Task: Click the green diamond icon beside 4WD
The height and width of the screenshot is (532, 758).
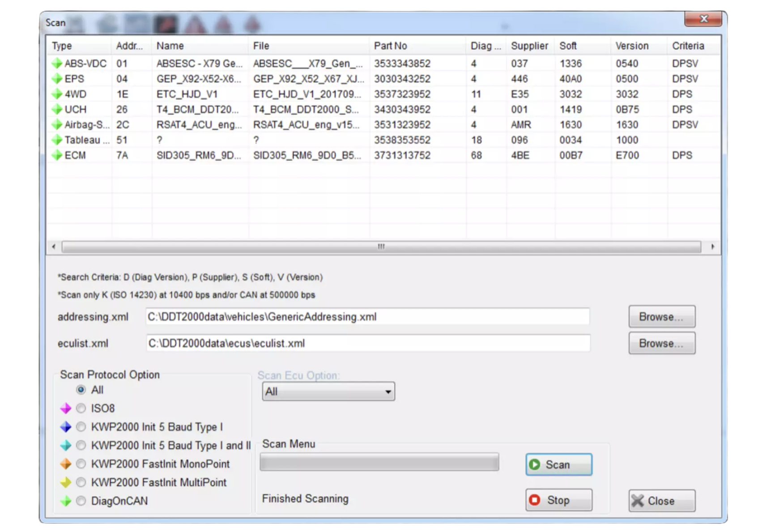Action: (x=57, y=94)
